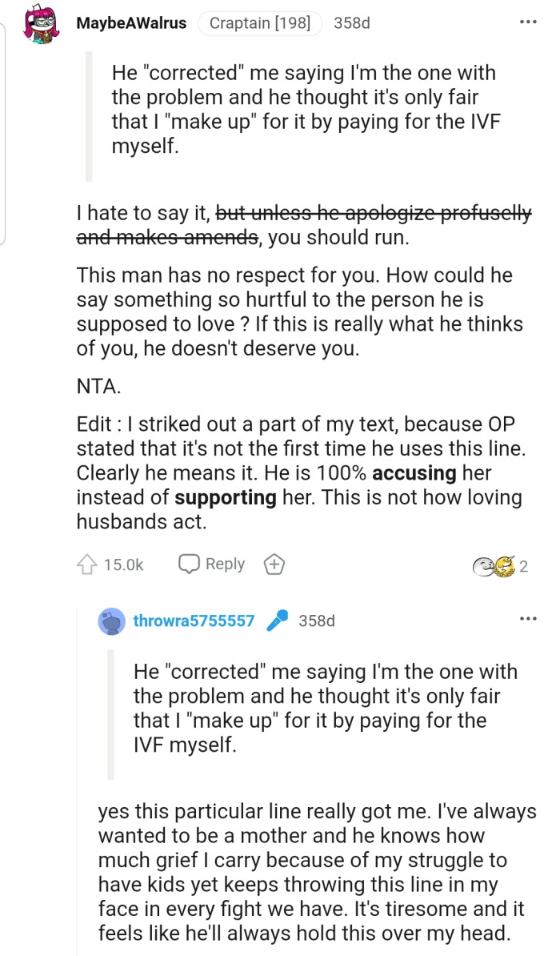Click the bold word accusing

coord(414,473)
